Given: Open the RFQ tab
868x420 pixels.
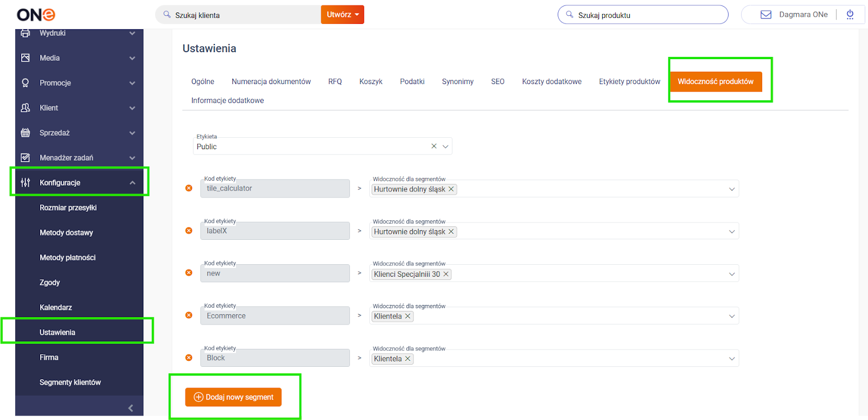Looking at the screenshot, I should (x=335, y=81).
